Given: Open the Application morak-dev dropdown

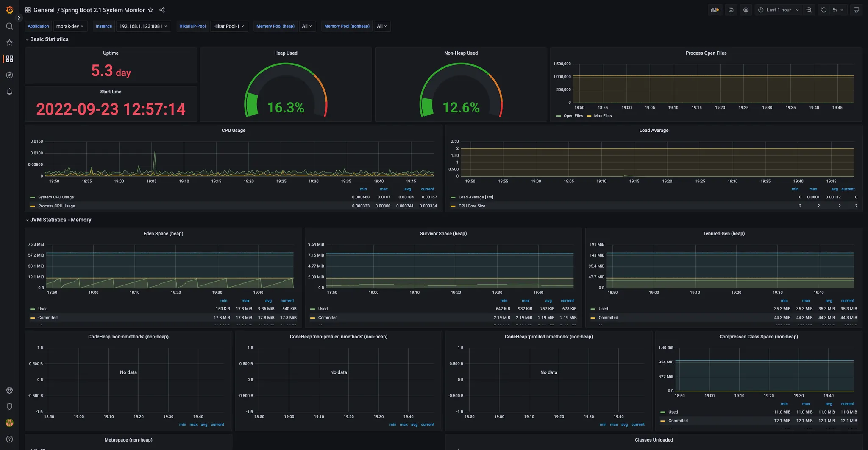Looking at the screenshot, I should (70, 26).
